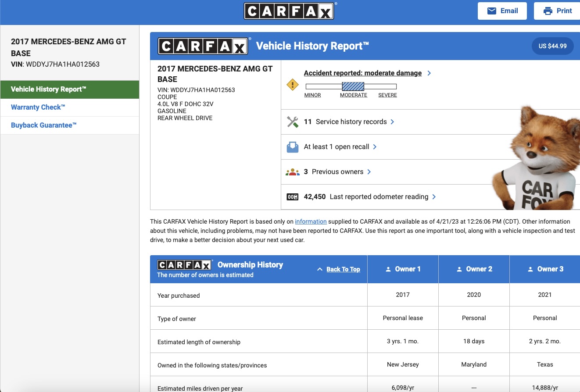
Task: Click the previous owners people icon
Action: pos(293,172)
